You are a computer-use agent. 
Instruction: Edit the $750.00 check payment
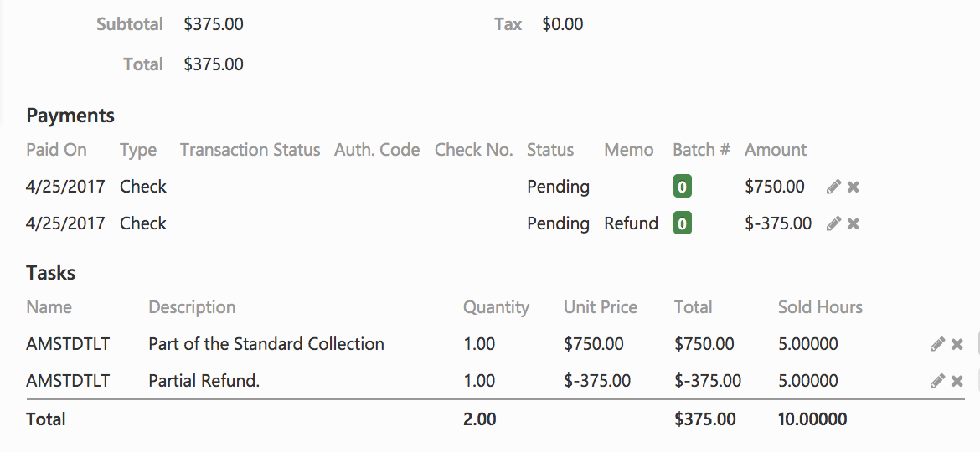point(833,187)
